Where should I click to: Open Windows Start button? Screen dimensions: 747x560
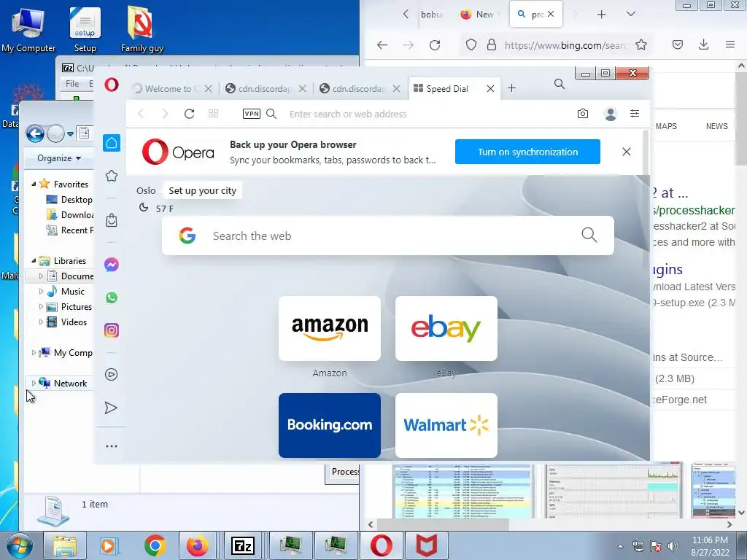[19, 545]
